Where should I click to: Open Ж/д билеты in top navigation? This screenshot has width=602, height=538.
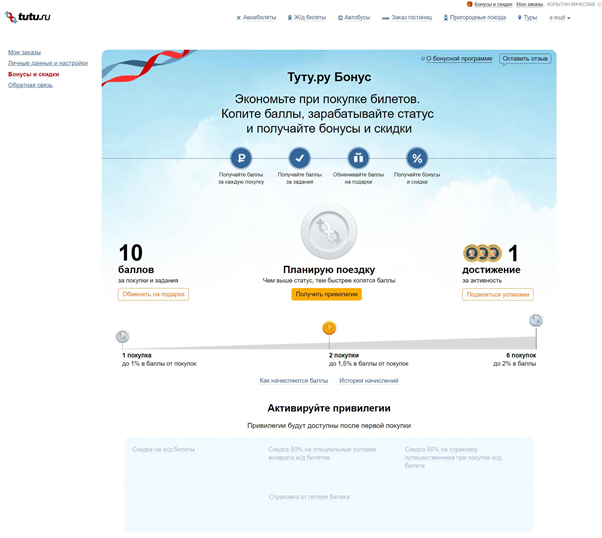310,18
